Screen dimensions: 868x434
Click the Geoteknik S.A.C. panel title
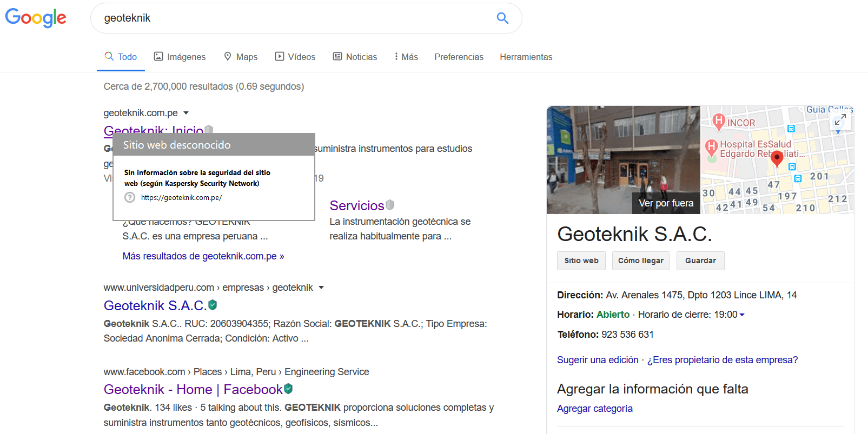634,234
